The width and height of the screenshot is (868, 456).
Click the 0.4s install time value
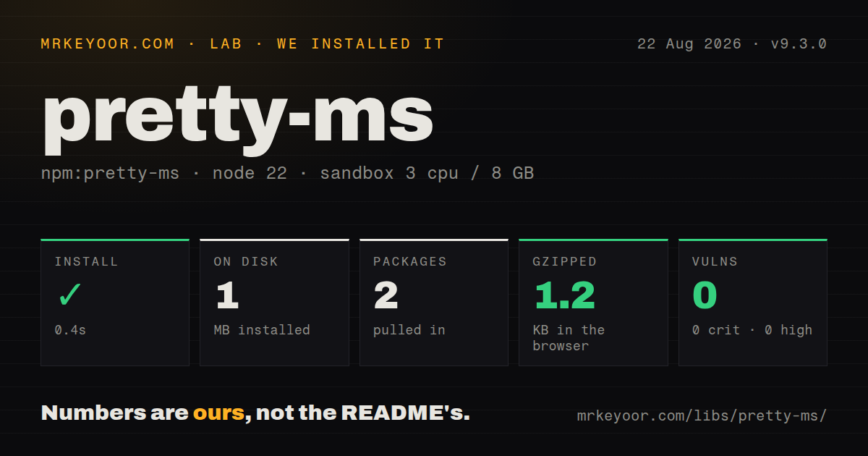(x=70, y=330)
